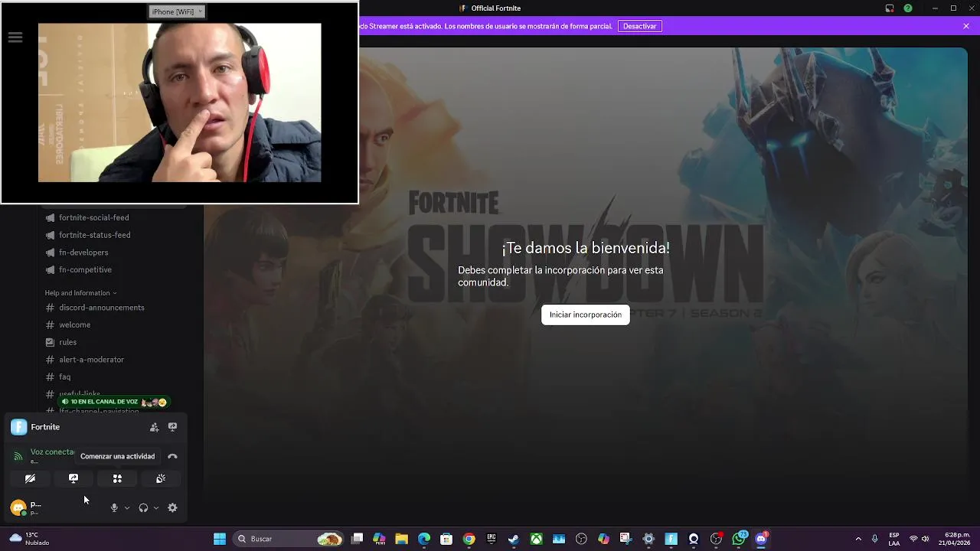This screenshot has width=980, height=551.
Task: Open the ESP LAA language switcher
Action: [x=894, y=539]
